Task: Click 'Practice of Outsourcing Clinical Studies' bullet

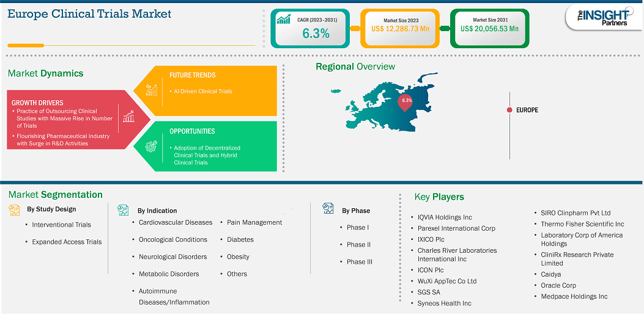Action: pos(65,118)
